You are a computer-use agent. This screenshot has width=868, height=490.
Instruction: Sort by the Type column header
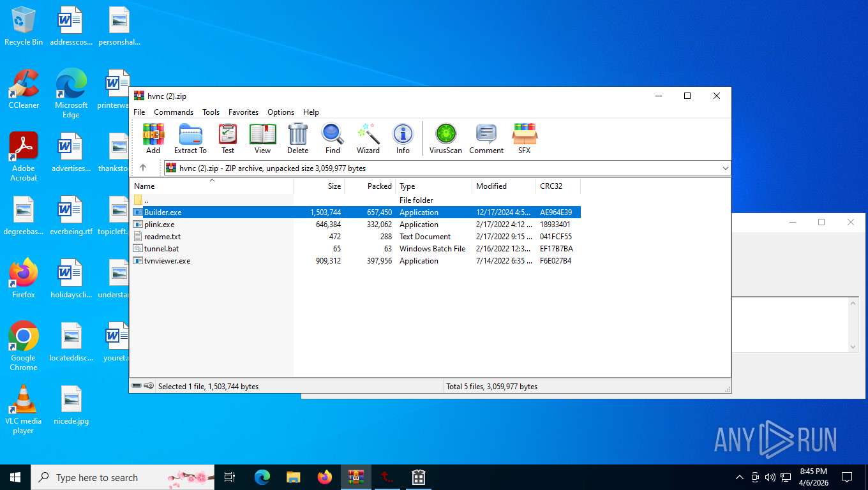click(434, 186)
